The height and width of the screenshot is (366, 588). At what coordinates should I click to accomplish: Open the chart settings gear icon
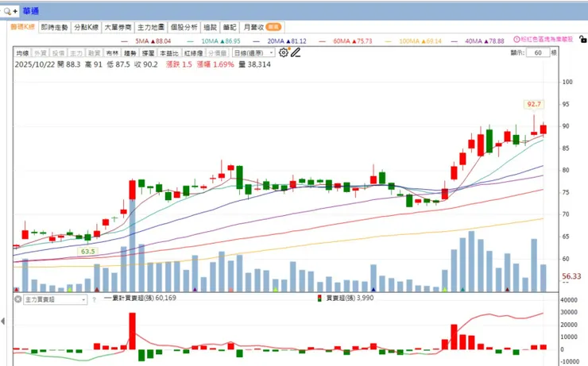(x=284, y=52)
